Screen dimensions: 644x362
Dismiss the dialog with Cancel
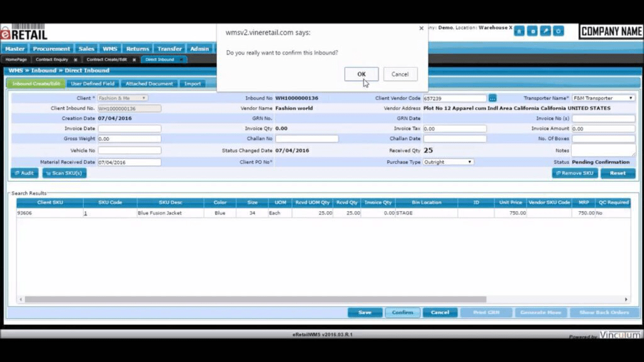pos(400,74)
